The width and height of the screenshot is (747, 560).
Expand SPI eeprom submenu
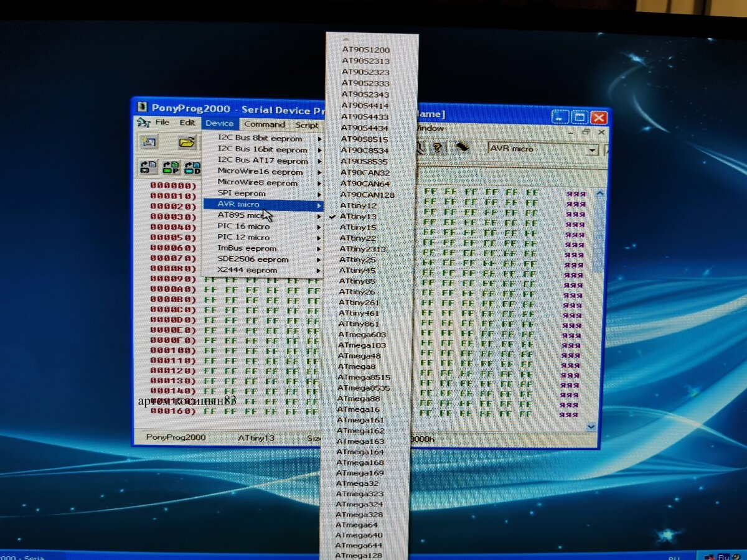(264, 194)
